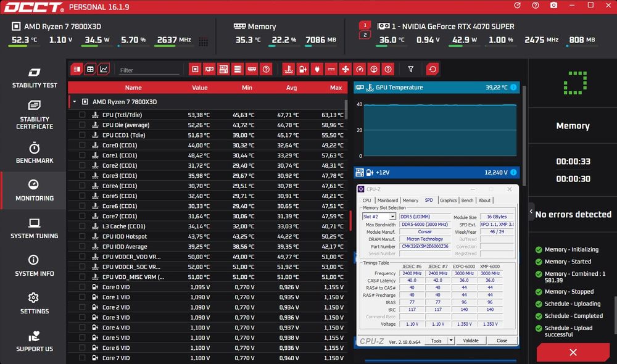This screenshot has height=364, width=617.
Task: Toggle the memory module source filter icon
Action: tap(252, 69)
